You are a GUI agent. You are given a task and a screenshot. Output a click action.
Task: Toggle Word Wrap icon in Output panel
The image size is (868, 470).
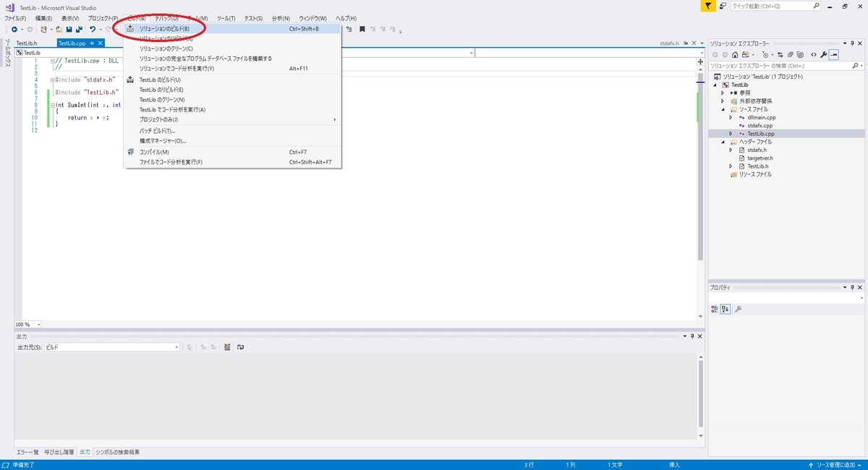tap(240, 347)
